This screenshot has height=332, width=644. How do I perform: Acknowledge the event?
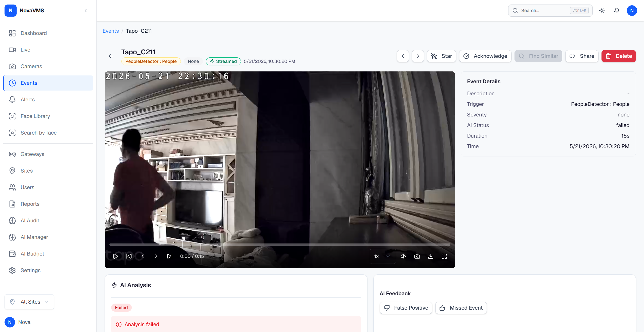pos(485,56)
